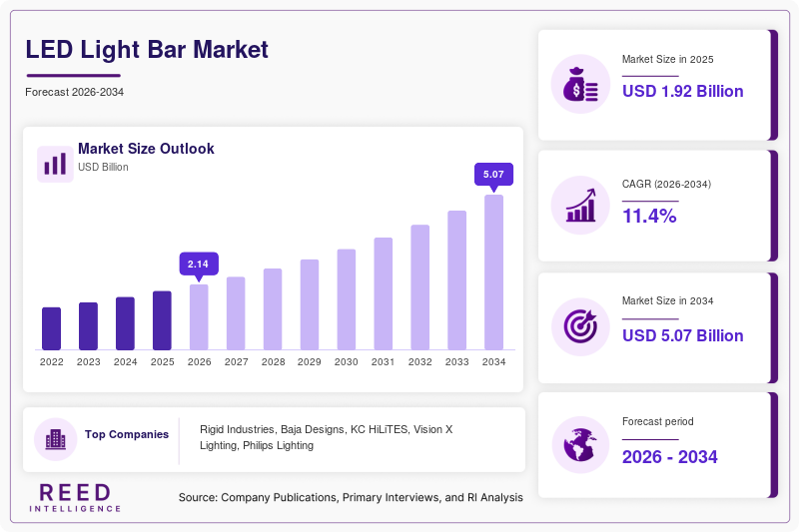Select the 2034 bar in chart

point(493,272)
